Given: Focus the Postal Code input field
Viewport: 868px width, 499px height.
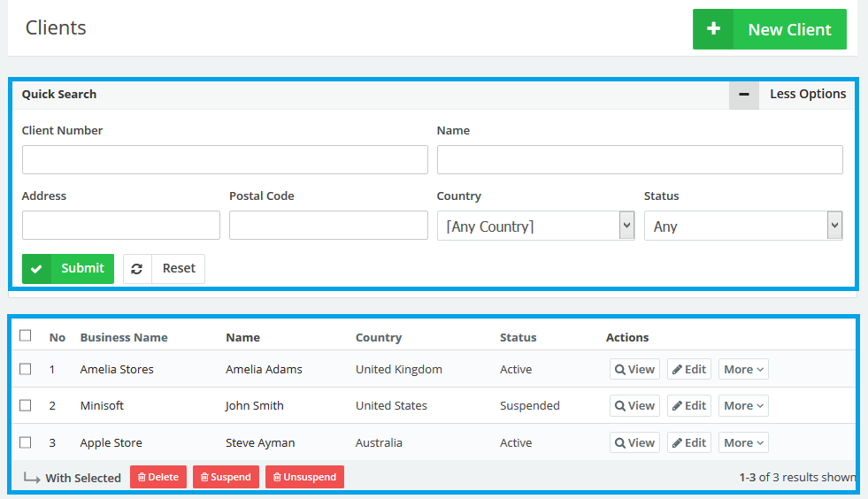Looking at the screenshot, I should pyautogui.click(x=328, y=226).
